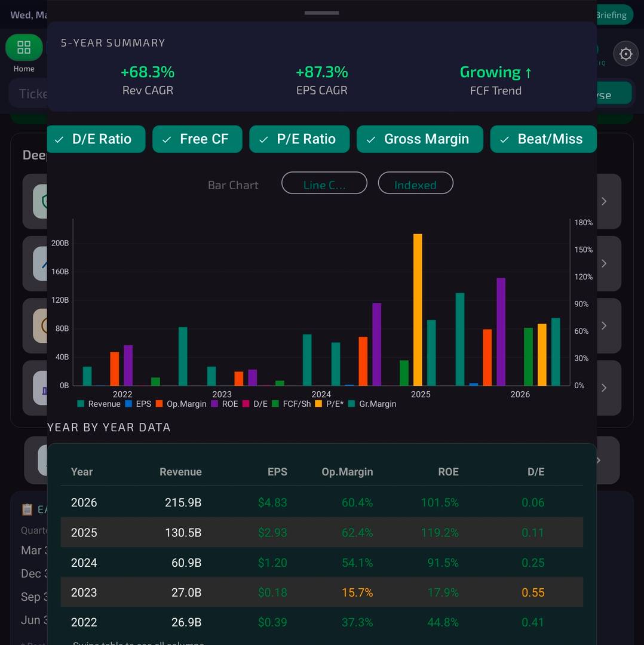Viewport: 644px width, 645px height.
Task: Click the Gr.Margin legend color swatch
Action: (351, 404)
